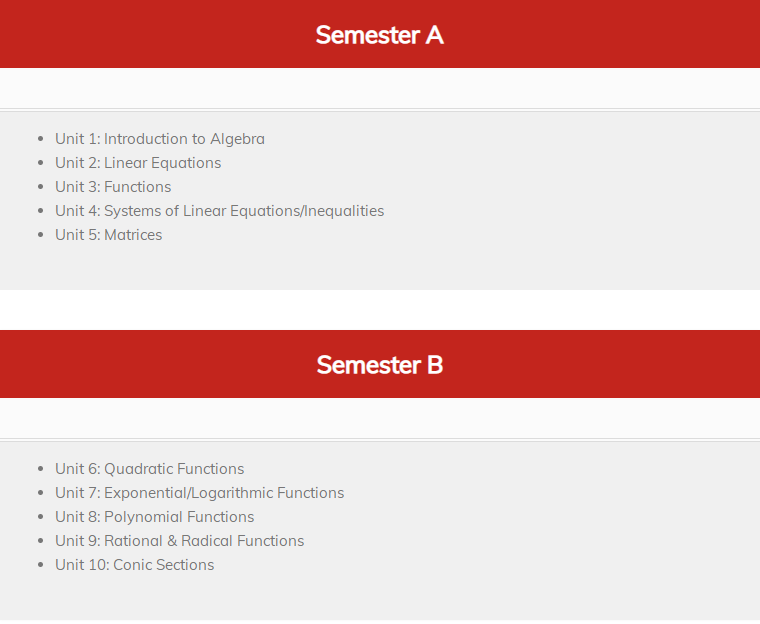Click the blank strip under Semester B header

coord(380,418)
